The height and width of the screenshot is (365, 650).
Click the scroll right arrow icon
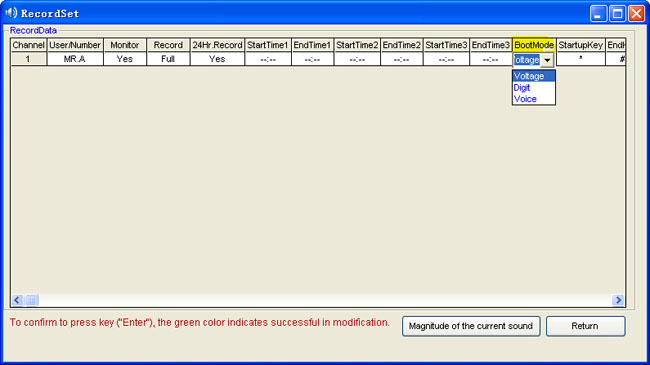pyautogui.click(x=618, y=299)
